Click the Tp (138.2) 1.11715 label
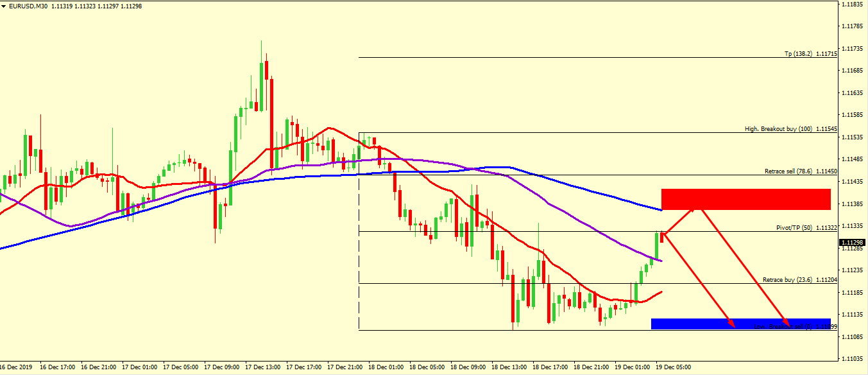 click(x=811, y=54)
